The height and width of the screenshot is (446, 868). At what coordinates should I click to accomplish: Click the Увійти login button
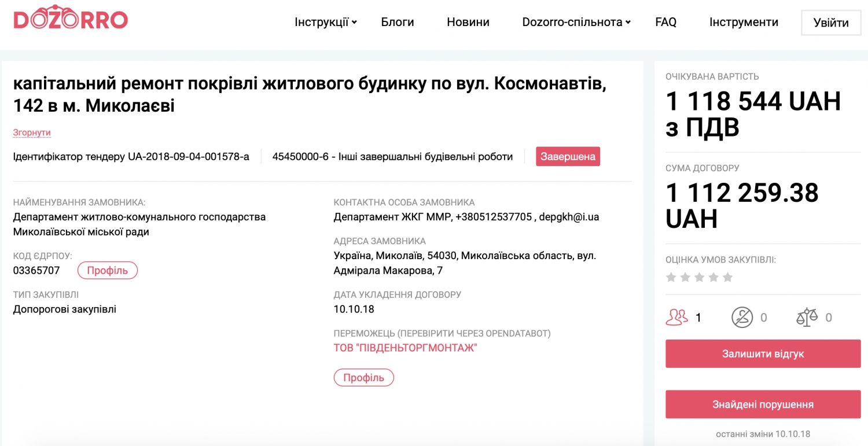pyautogui.click(x=831, y=23)
